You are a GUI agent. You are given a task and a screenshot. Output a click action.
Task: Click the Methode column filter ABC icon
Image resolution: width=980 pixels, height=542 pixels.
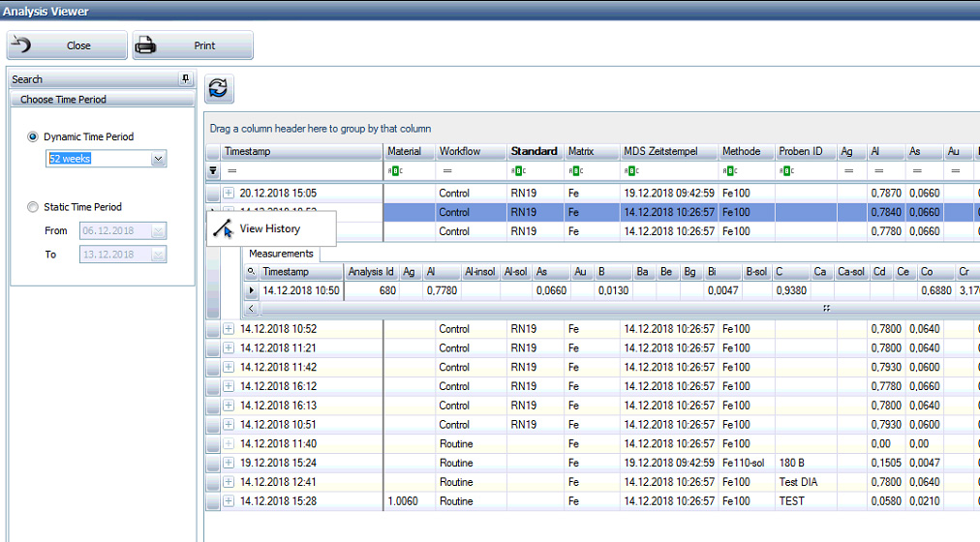(x=730, y=170)
